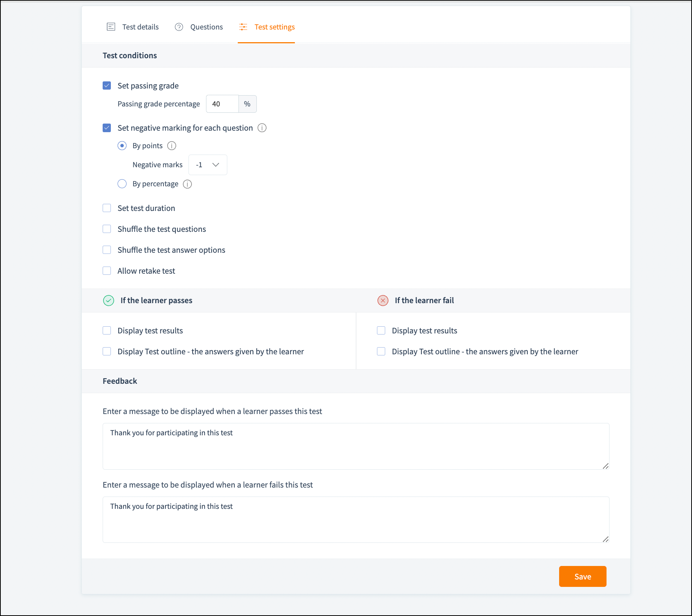
Task: Click info icon beside negative marking option
Action: [262, 128]
